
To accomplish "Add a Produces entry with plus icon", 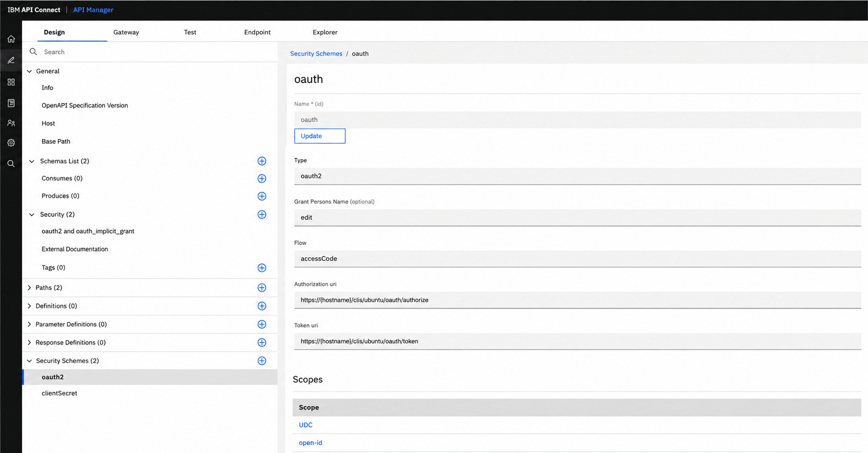I will [262, 196].
